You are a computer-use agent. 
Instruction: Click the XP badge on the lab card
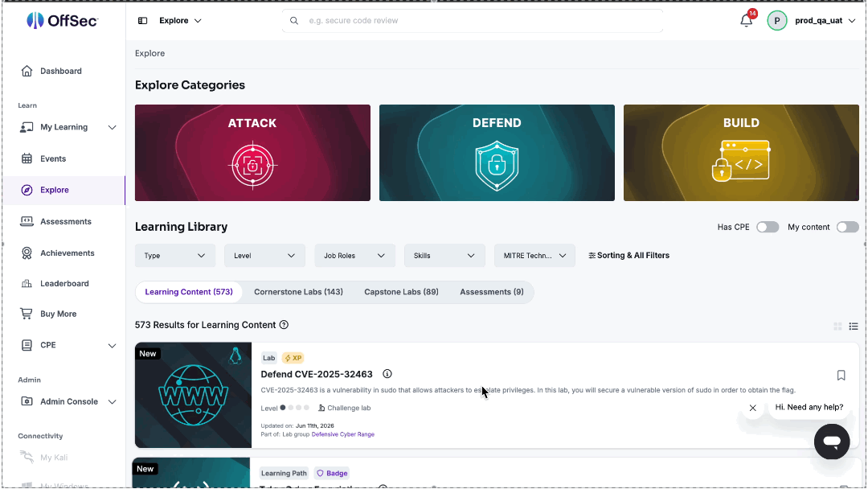293,358
